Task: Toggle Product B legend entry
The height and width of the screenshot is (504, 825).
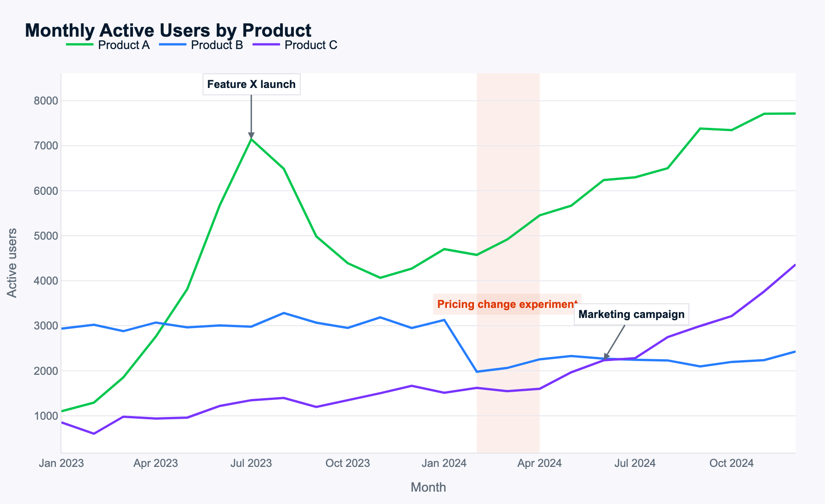Action: pos(217,45)
